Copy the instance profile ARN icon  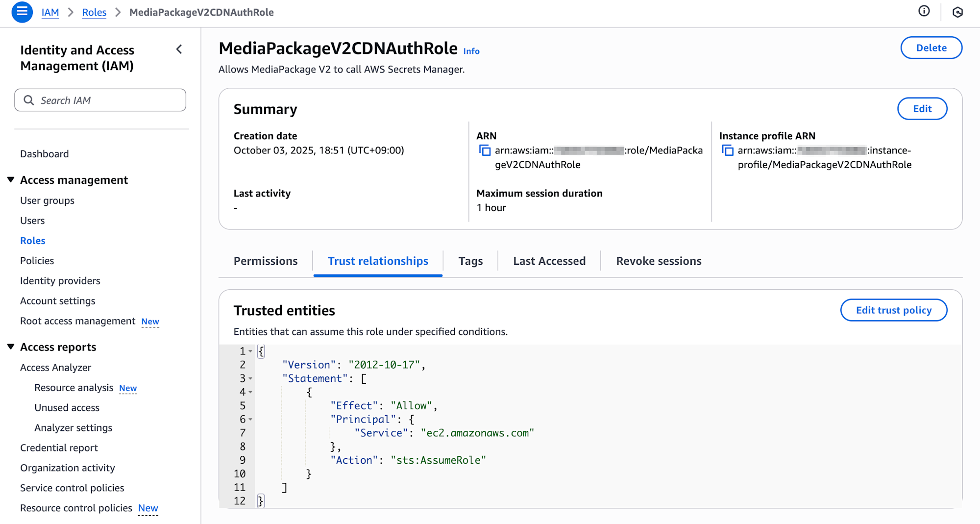pos(728,150)
